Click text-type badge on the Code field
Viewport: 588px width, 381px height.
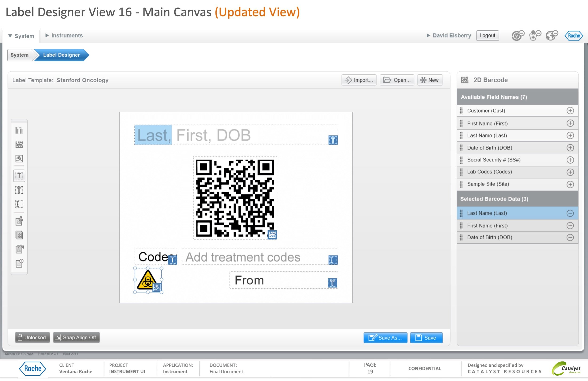pos(172,260)
